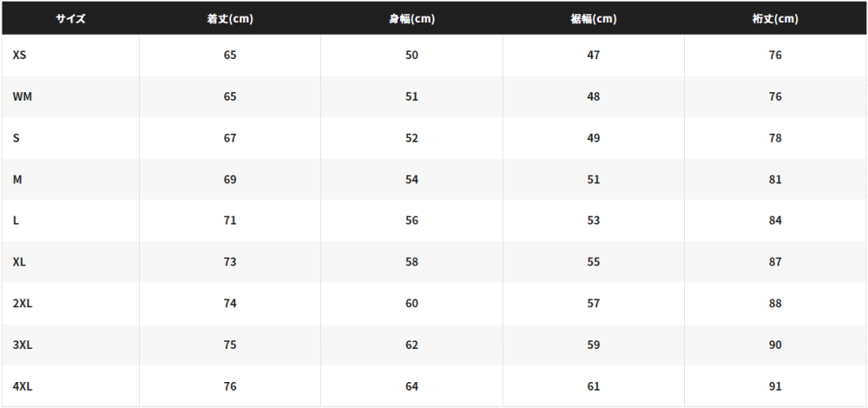This screenshot has width=868, height=408.
Task: Select the 身幅 value 62 for 3XL
Action: pos(411,345)
